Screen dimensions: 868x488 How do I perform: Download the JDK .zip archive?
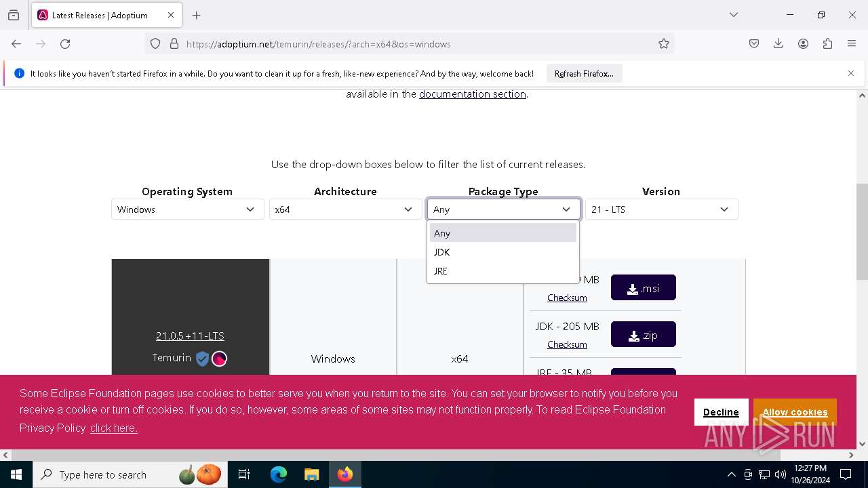[644, 334]
